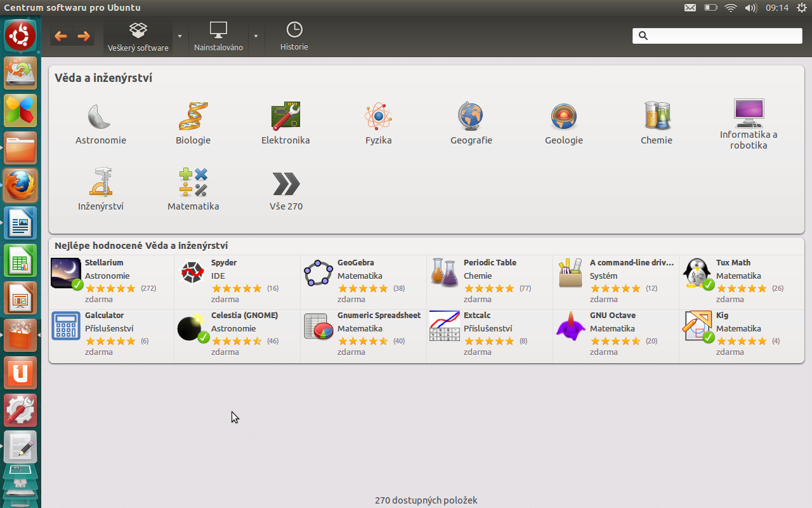Click the software search field
This screenshot has height=508, width=812.
[x=717, y=36]
